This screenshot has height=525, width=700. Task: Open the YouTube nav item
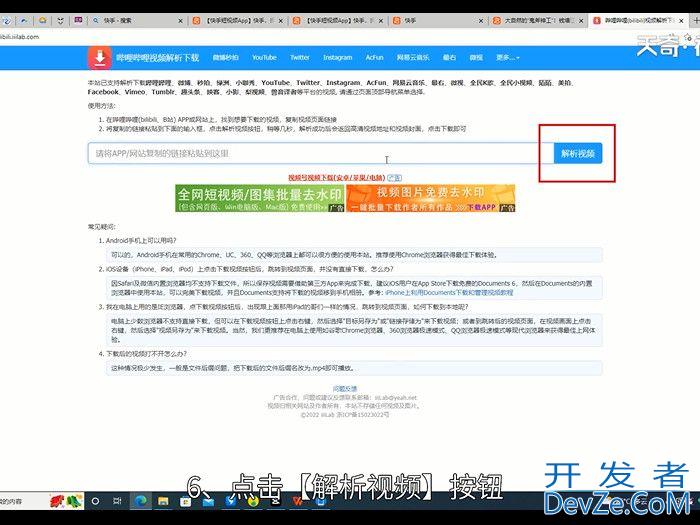pyautogui.click(x=264, y=58)
